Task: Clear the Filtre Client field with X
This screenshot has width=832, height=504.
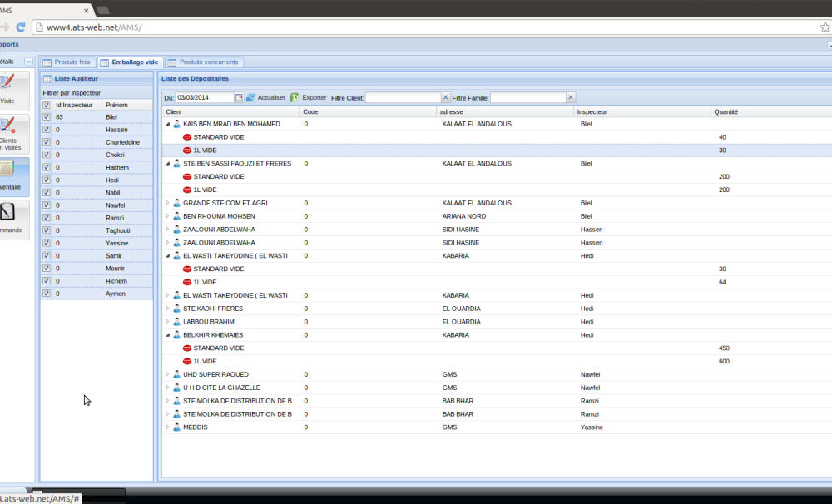Action: pyautogui.click(x=445, y=97)
